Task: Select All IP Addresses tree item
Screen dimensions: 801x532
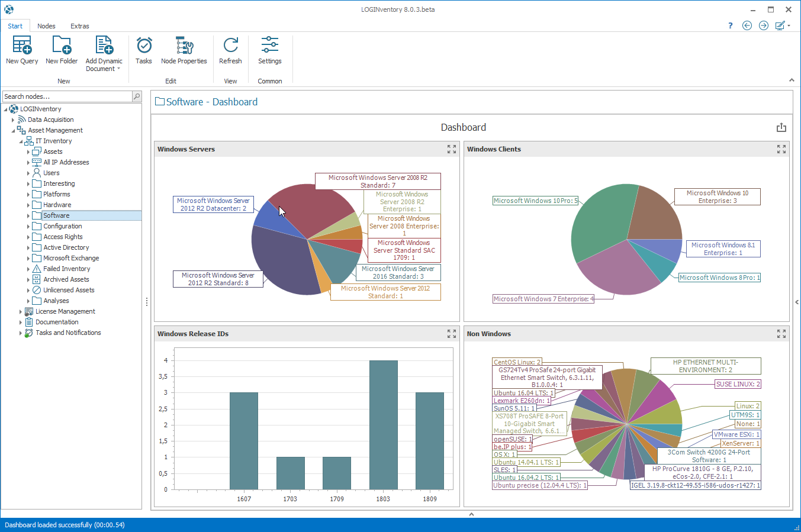Action: coord(66,162)
